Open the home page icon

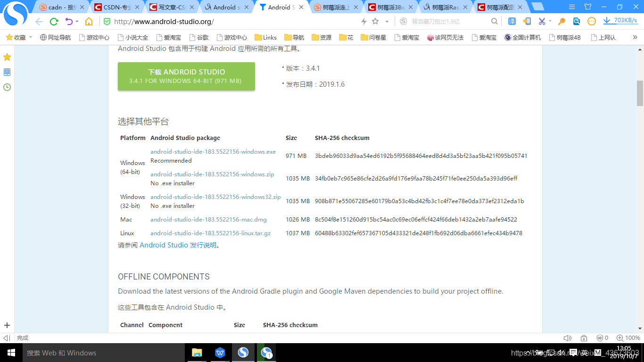point(89,22)
